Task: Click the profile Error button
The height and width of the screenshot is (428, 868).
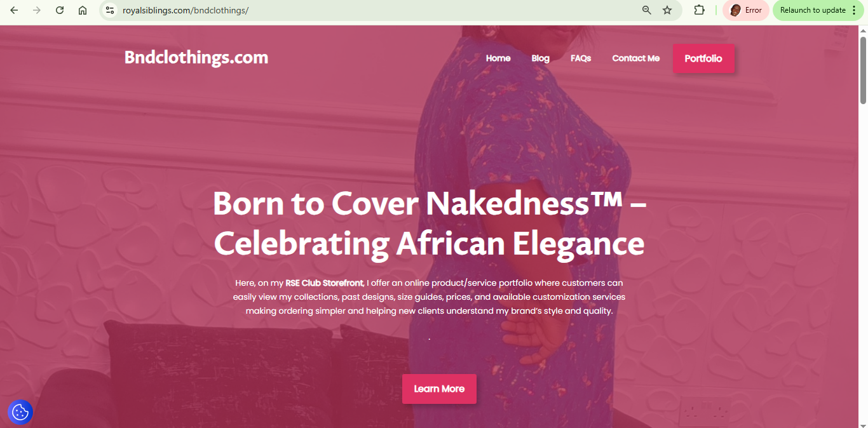Action: (746, 10)
